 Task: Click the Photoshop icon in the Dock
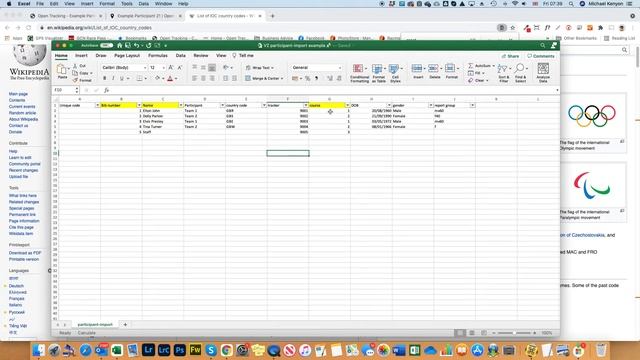[179, 350]
